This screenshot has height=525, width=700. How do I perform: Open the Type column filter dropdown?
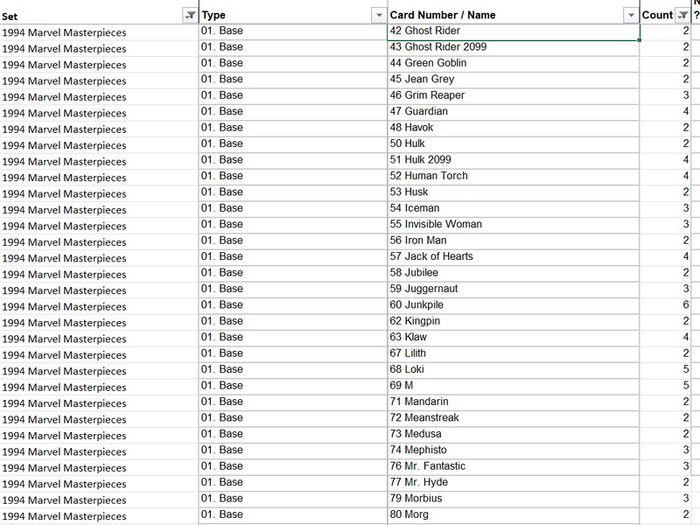379,15
